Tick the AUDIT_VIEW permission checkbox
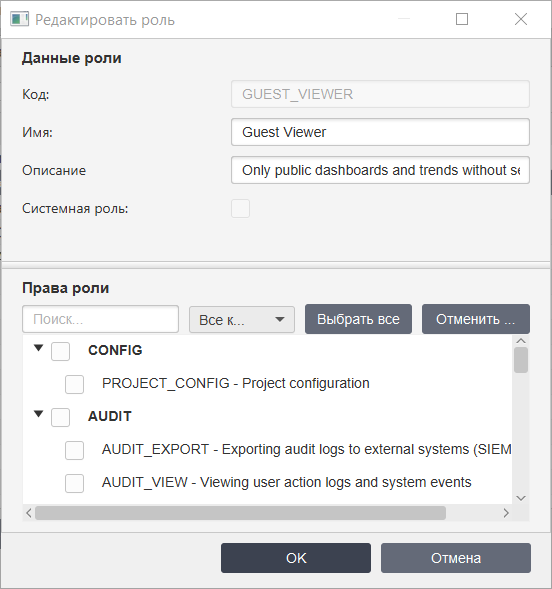The width and height of the screenshot is (552, 589). point(74,483)
